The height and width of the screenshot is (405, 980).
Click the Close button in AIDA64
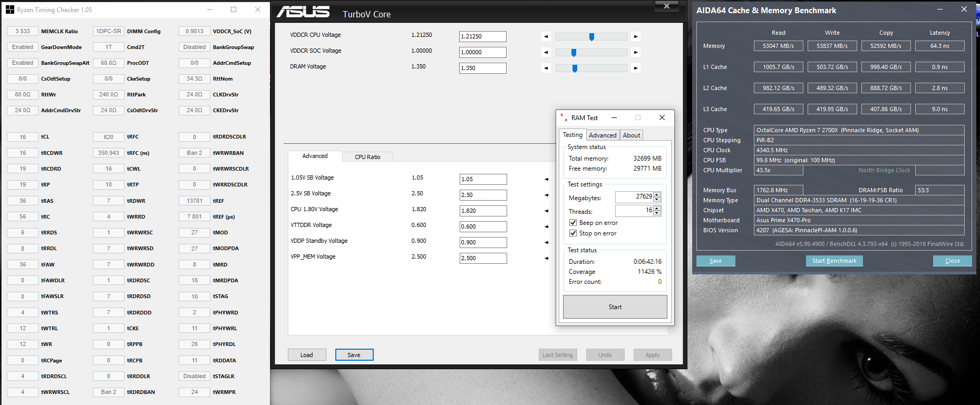pyautogui.click(x=953, y=261)
